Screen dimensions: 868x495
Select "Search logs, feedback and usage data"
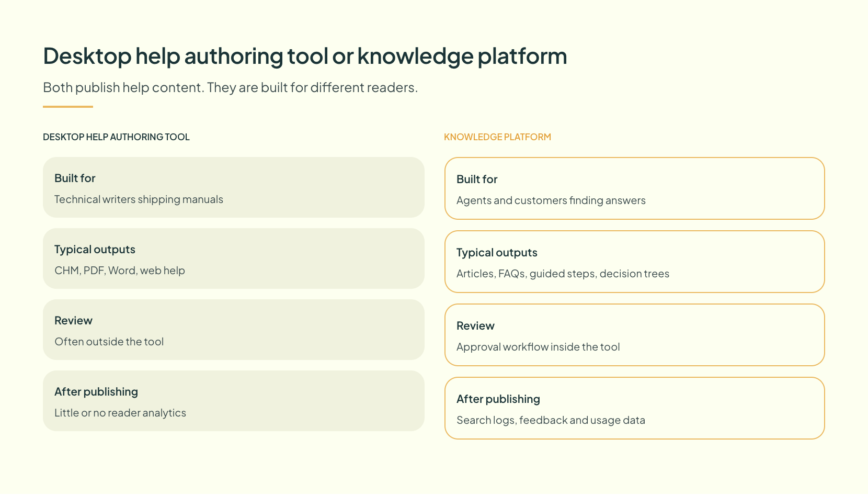551,420
